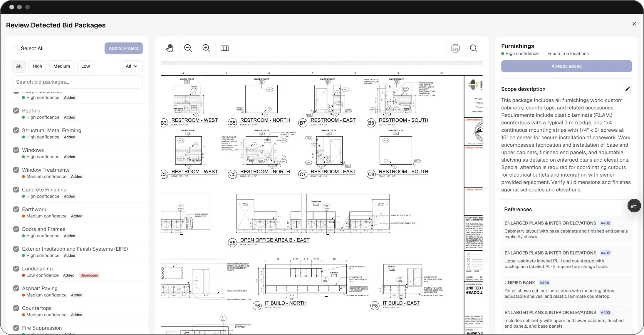Open search in drawing viewer
Screen dimensions: 644x335
(x=474, y=48)
